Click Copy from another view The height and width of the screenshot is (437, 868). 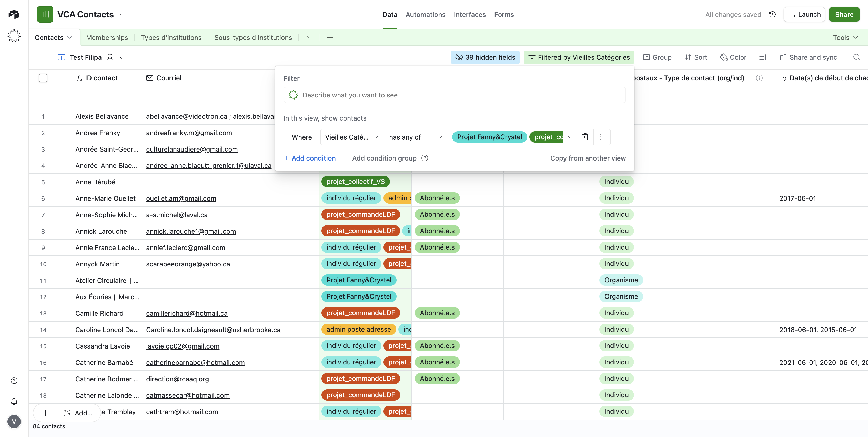(x=588, y=158)
